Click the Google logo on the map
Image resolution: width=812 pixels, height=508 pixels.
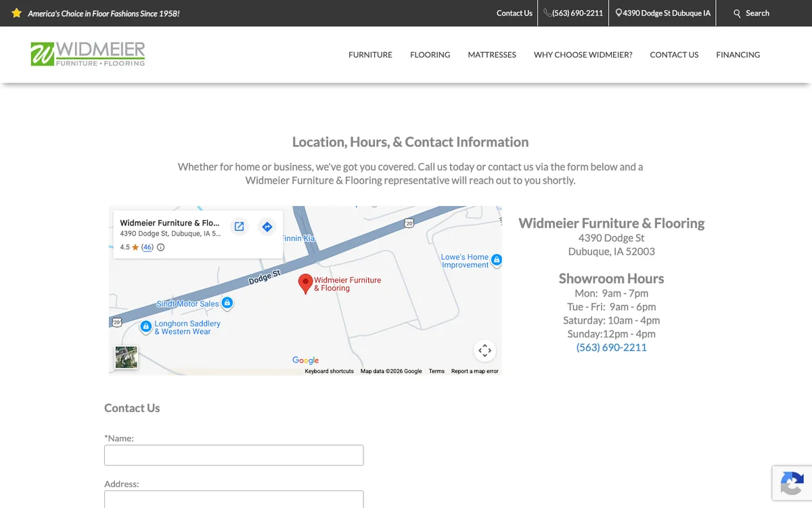306,360
